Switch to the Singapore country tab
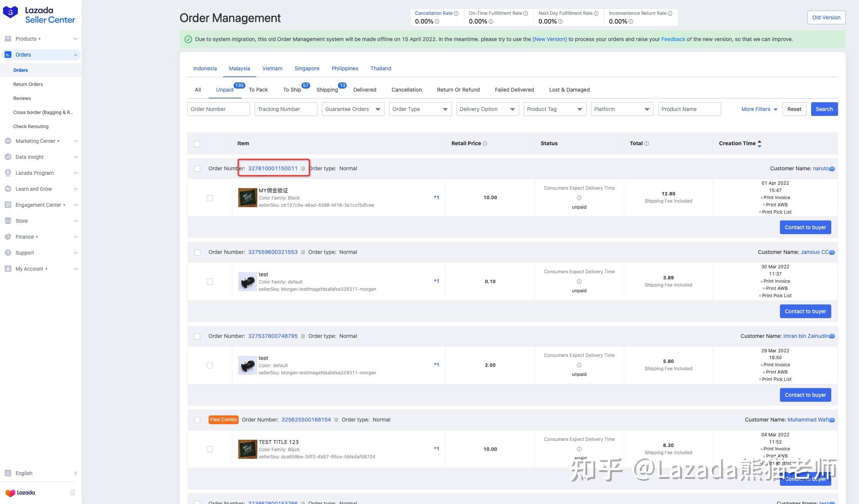Viewport: 859px width, 504px height. pos(307,68)
